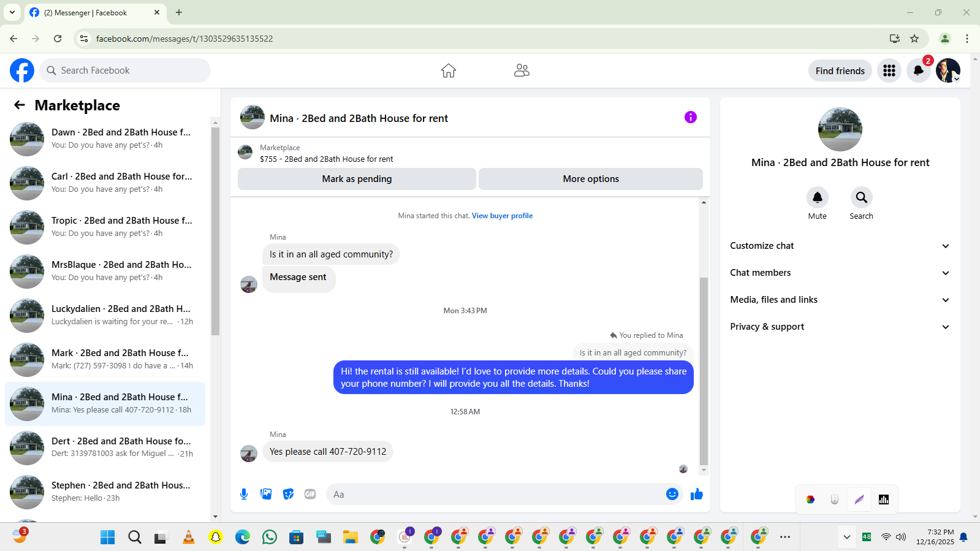Open the Friends icon in top navigation
Screen dimensions: 980x551
[x=522, y=70]
